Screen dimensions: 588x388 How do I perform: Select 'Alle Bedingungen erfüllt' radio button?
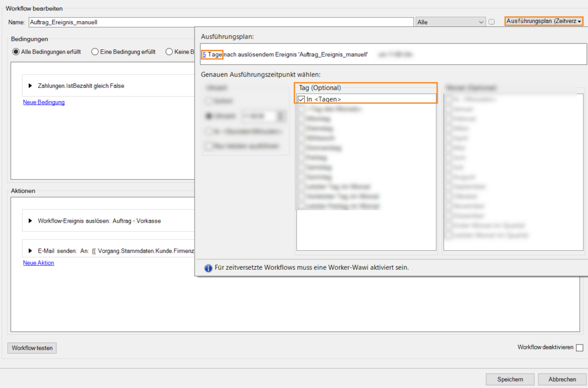point(17,52)
